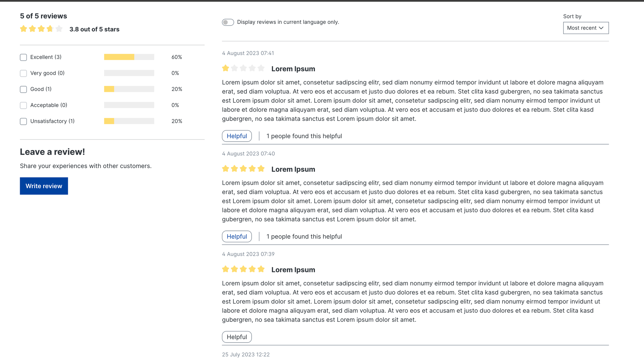This screenshot has height=359, width=644.
Task: Select the Unsatisfactory (1) filter checkbox
Action: point(23,121)
